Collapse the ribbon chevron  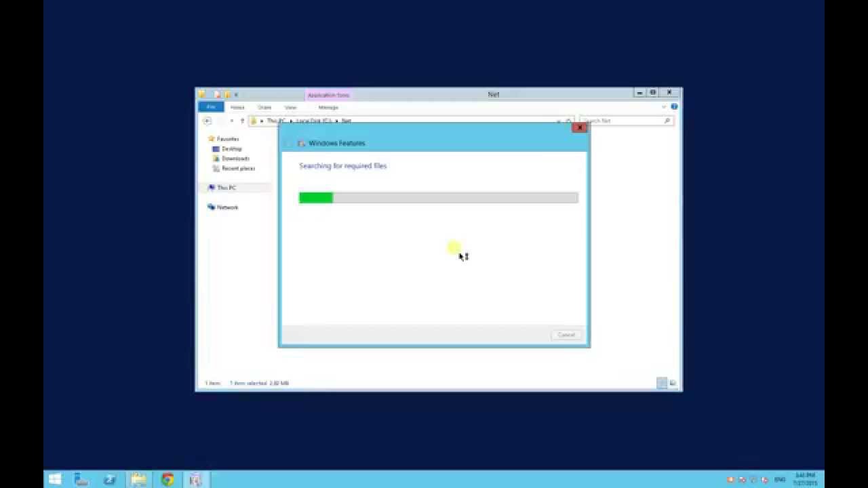click(x=664, y=106)
